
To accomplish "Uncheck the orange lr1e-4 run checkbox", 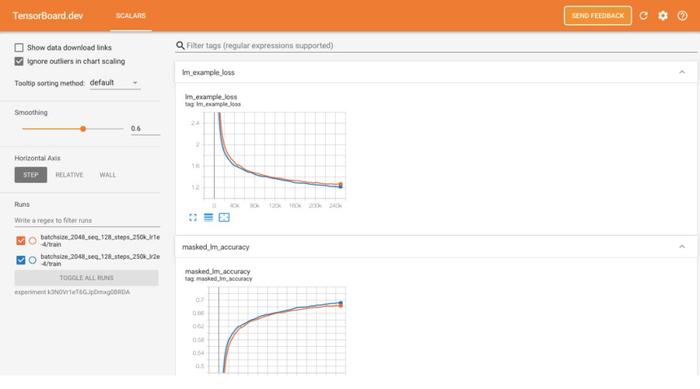I will tap(21, 241).
